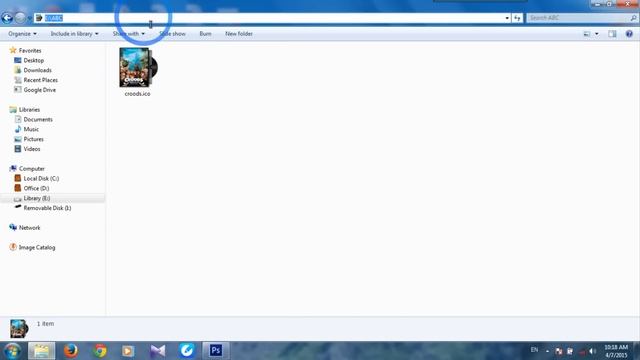Click the Image Catalog icon
The width and height of the screenshot is (640, 360).
pos(13,247)
